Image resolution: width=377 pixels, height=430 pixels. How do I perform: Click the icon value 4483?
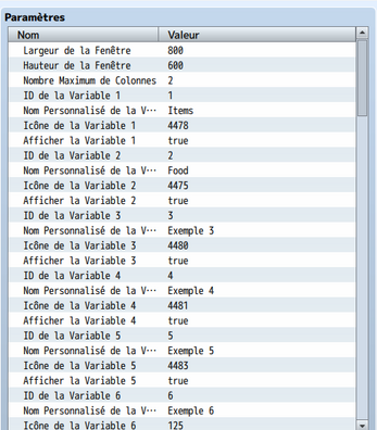click(x=178, y=365)
